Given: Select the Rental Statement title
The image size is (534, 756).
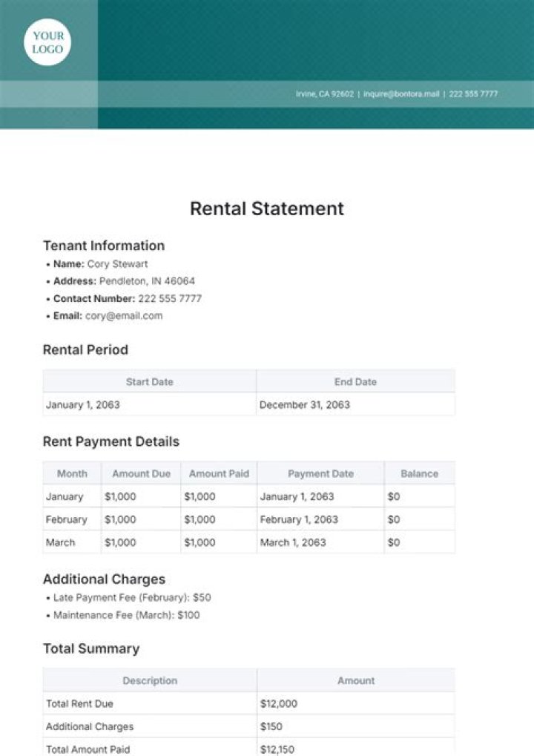Looking at the screenshot, I should (x=267, y=208).
